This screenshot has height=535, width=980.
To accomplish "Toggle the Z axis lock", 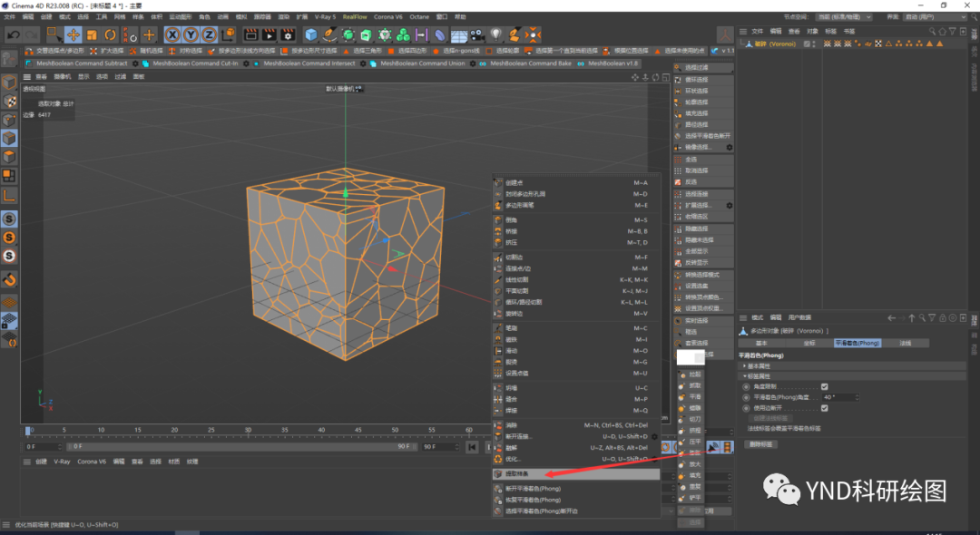I will (210, 35).
